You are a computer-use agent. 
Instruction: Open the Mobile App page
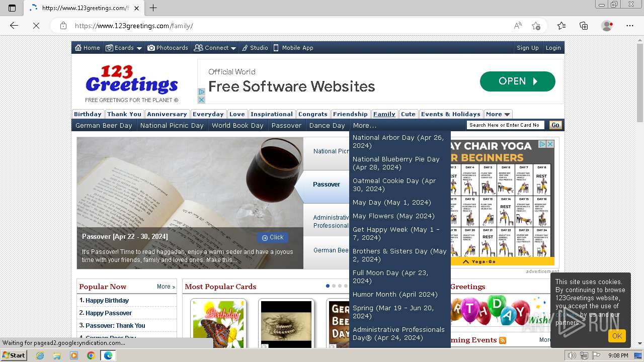pyautogui.click(x=293, y=48)
